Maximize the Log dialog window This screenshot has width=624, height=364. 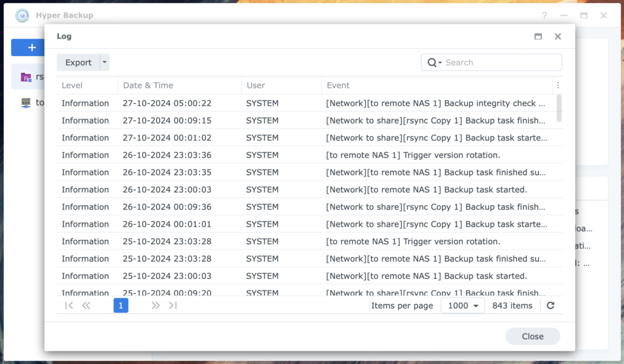pos(538,36)
